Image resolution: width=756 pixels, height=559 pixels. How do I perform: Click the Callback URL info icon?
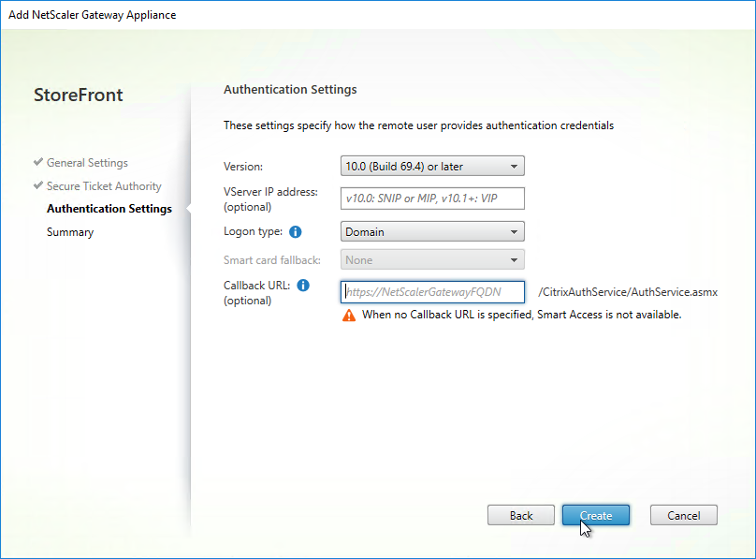pos(303,286)
